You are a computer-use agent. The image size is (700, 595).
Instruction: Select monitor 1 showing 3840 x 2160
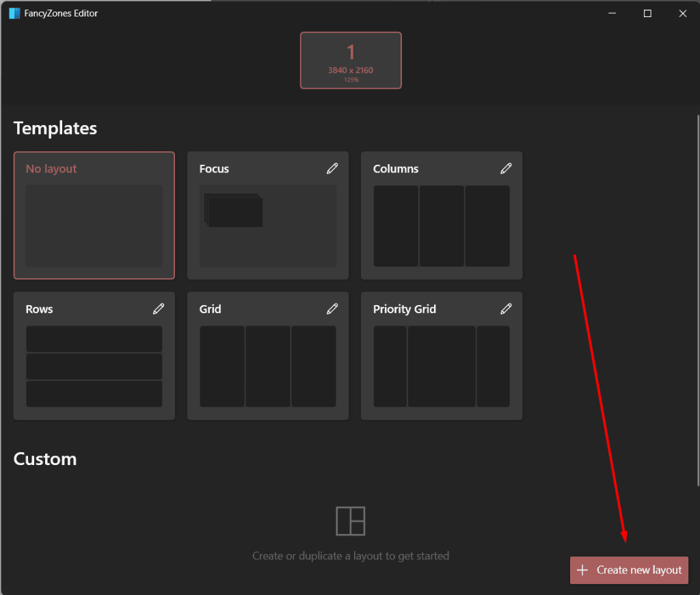pyautogui.click(x=351, y=60)
